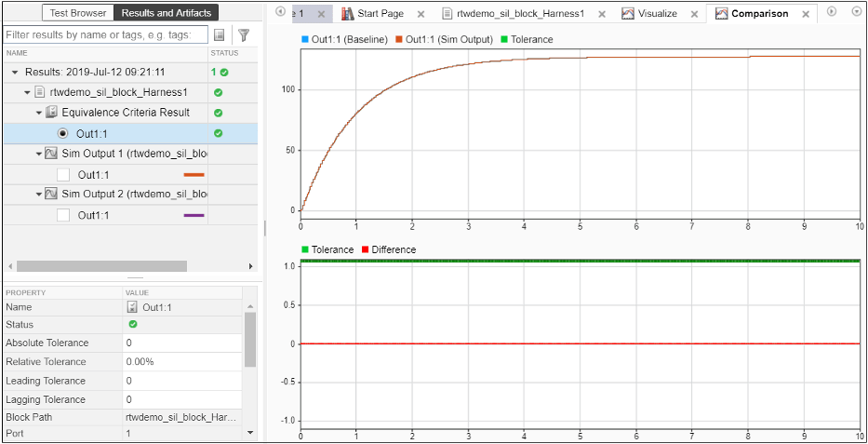Click the Comparison tab plot icon
This screenshot has width=868, height=444.
point(721,13)
